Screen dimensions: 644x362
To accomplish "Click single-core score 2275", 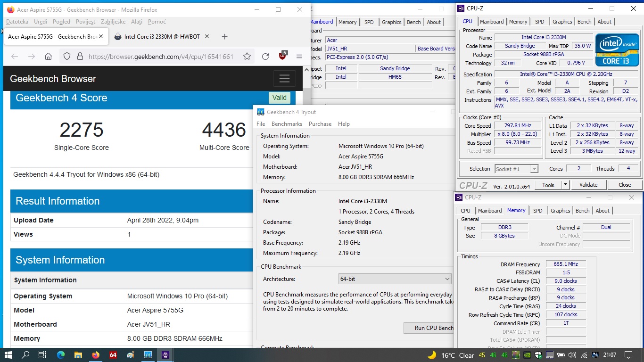I will [x=82, y=130].
